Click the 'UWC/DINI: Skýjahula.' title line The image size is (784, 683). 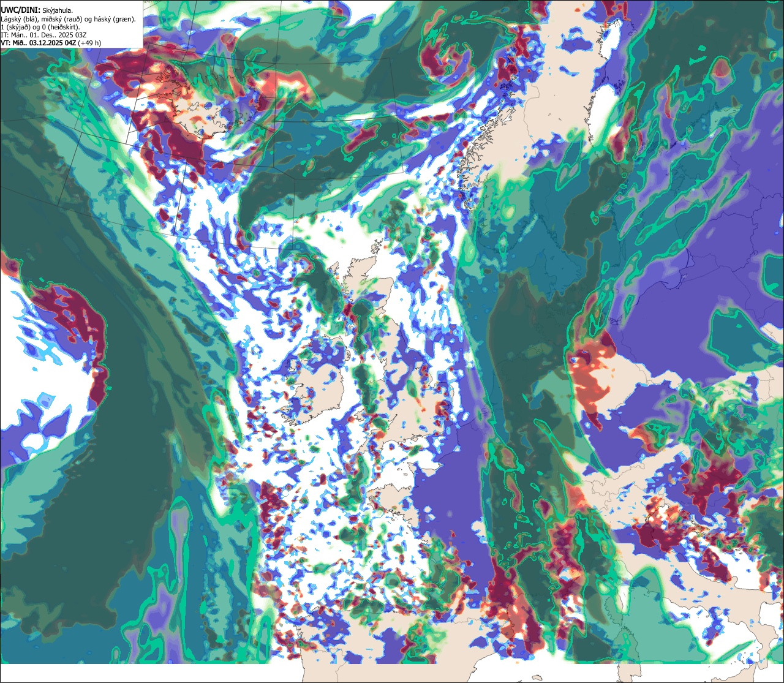(x=37, y=10)
